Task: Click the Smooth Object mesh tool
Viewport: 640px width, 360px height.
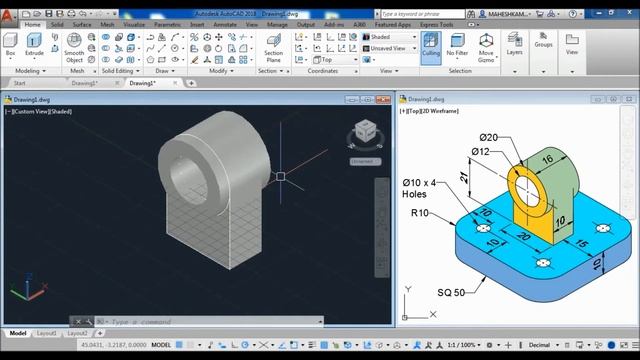Action: (x=74, y=48)
